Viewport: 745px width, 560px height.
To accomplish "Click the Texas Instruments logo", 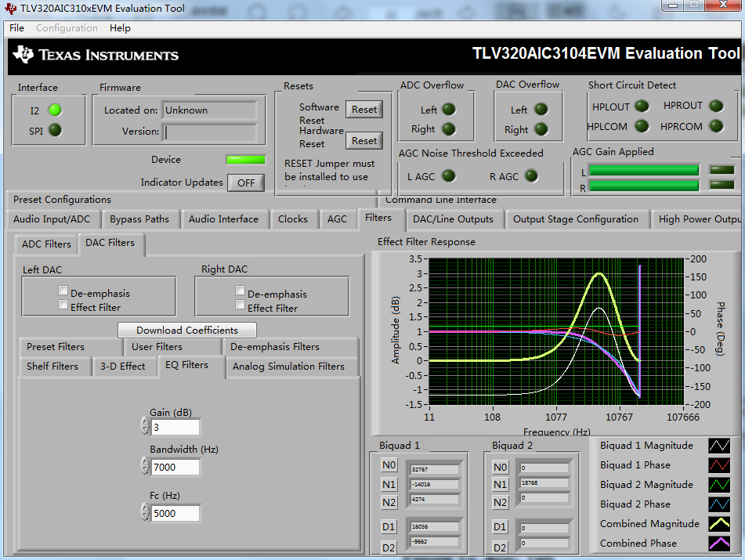I will tap(96, 55).
